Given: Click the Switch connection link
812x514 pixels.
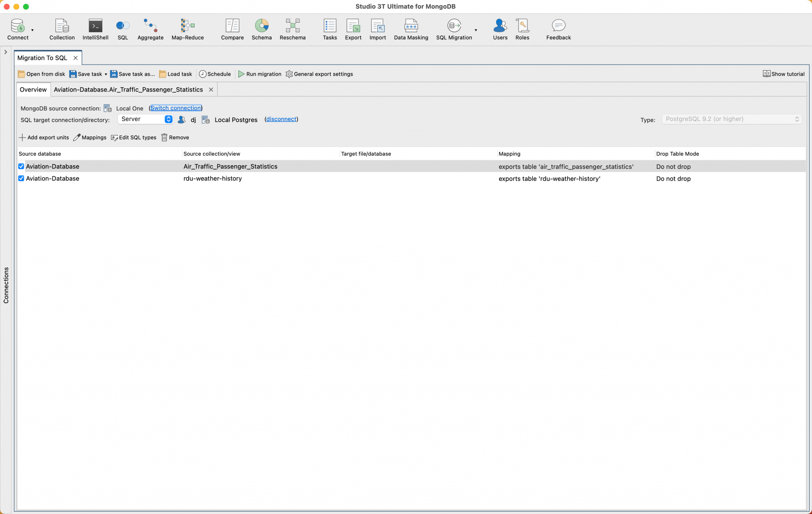Looking at the screenshot, I should tap(175, 108).
